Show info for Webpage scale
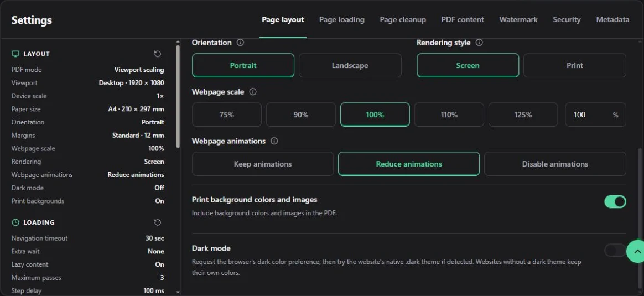 pyautogui.click(x=253, y=92)
